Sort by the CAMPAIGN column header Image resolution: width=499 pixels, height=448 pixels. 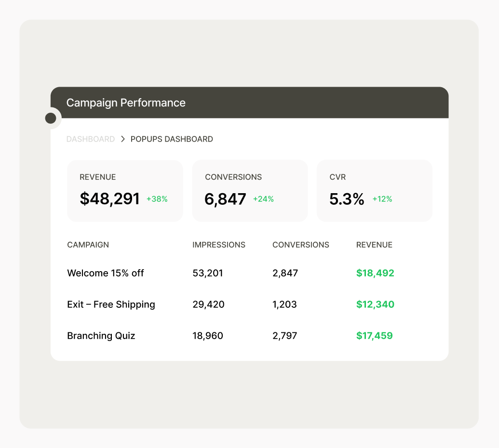(88, 245)
